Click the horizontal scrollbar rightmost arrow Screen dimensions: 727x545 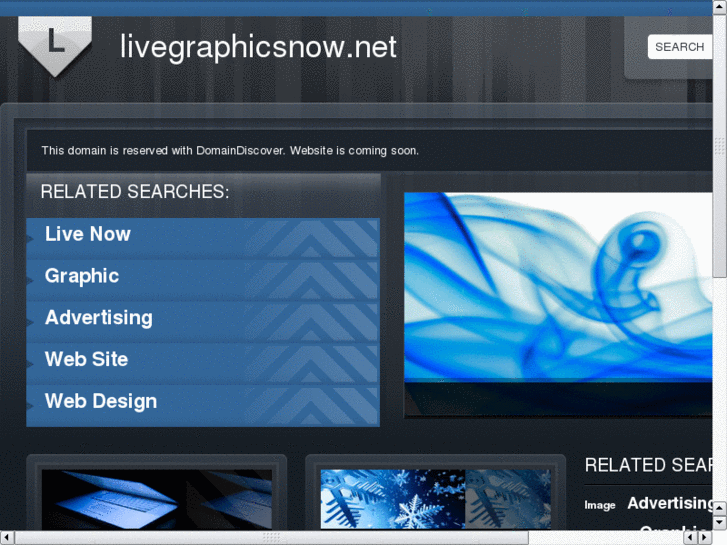pos(706,538)
